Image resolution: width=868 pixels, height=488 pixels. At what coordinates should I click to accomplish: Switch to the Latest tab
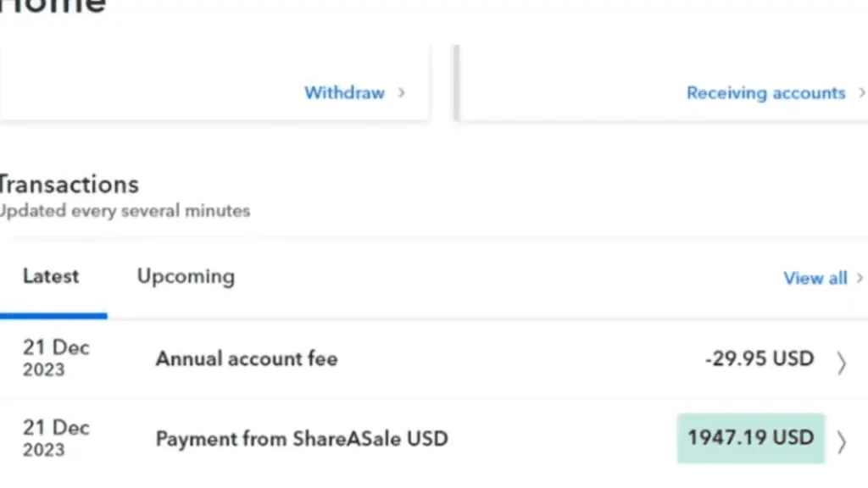tap(51, 276)
